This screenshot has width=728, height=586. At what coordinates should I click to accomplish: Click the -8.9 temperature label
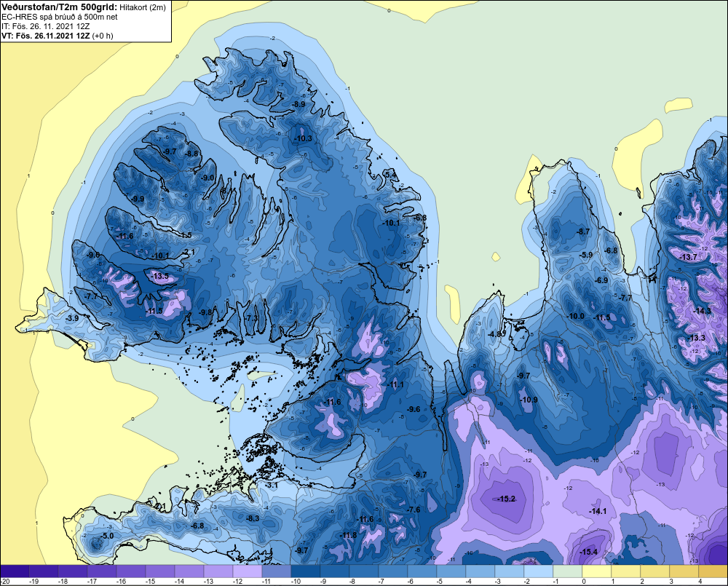[x=298, y=104]
